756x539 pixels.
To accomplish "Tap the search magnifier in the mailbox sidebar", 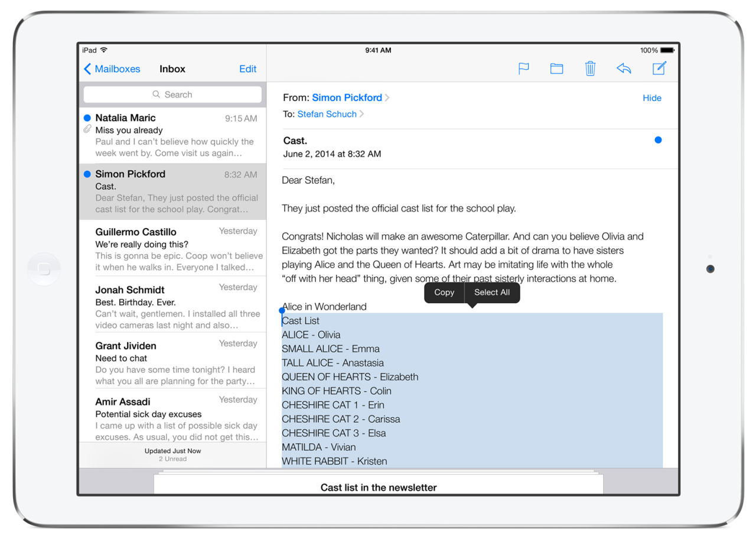I will [x=156, y=95].
